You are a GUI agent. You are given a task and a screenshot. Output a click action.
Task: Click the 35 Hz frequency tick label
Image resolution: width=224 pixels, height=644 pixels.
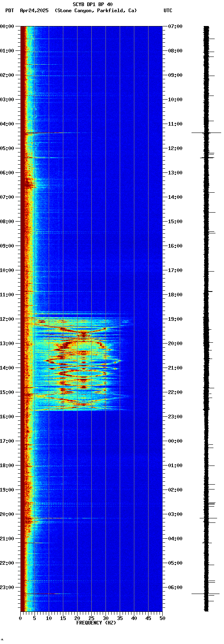pos(120,618)
